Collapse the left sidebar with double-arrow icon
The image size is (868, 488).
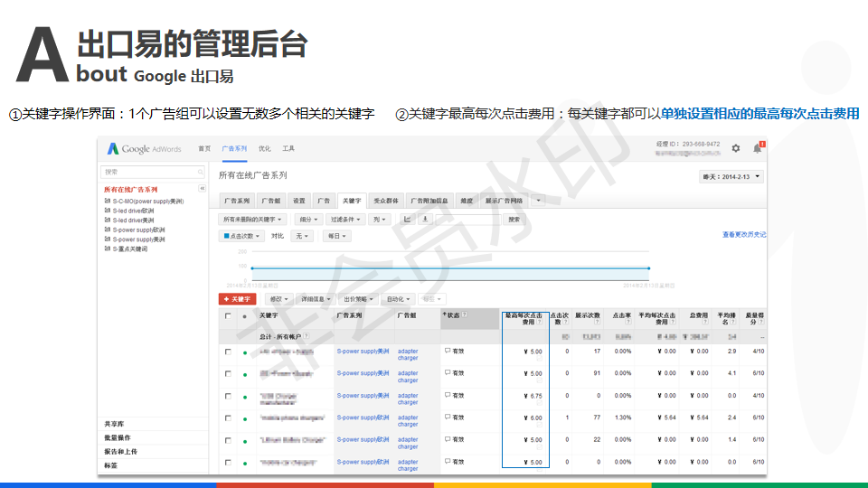203,188
